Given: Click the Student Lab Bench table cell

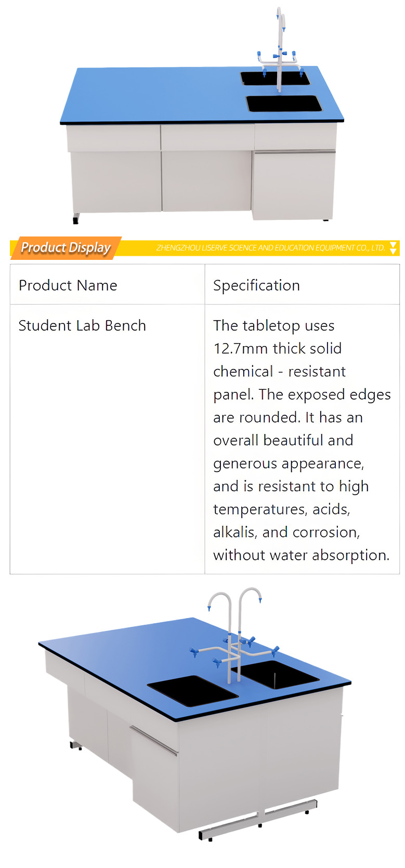Looking at the screenshot, I should [108, 439].
